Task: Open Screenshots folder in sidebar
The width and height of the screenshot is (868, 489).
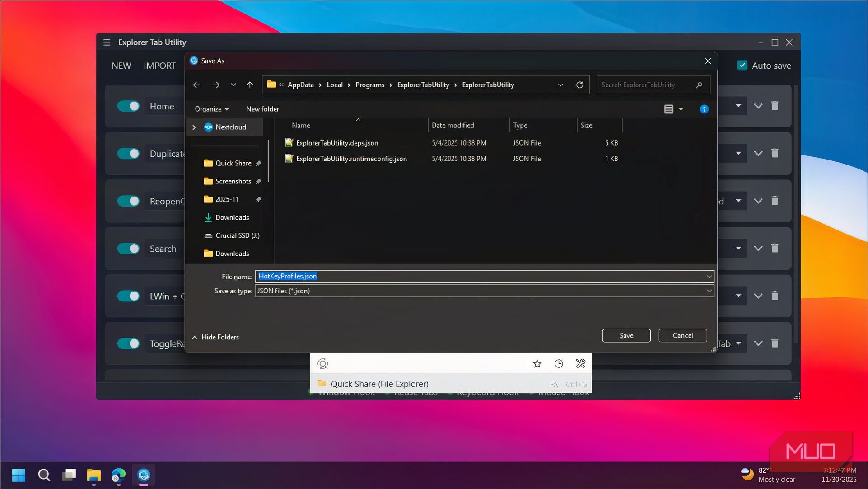Action: (233, 181)
